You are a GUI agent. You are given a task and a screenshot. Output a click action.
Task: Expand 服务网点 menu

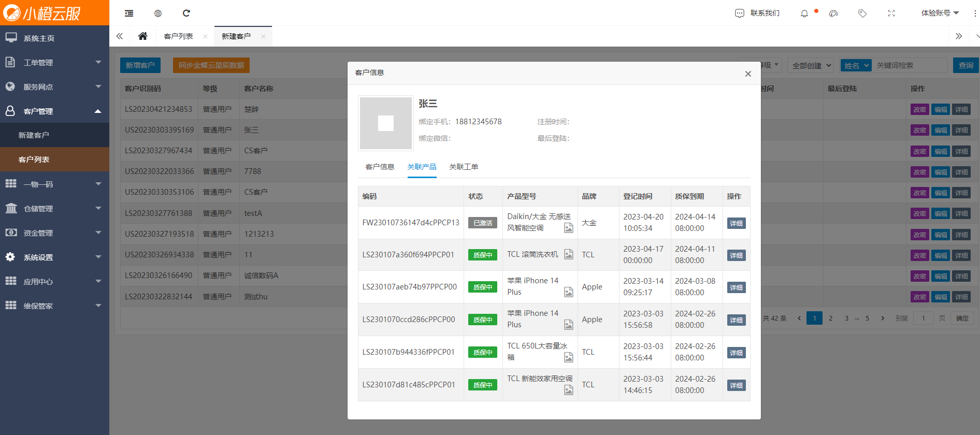pos(54,86)
